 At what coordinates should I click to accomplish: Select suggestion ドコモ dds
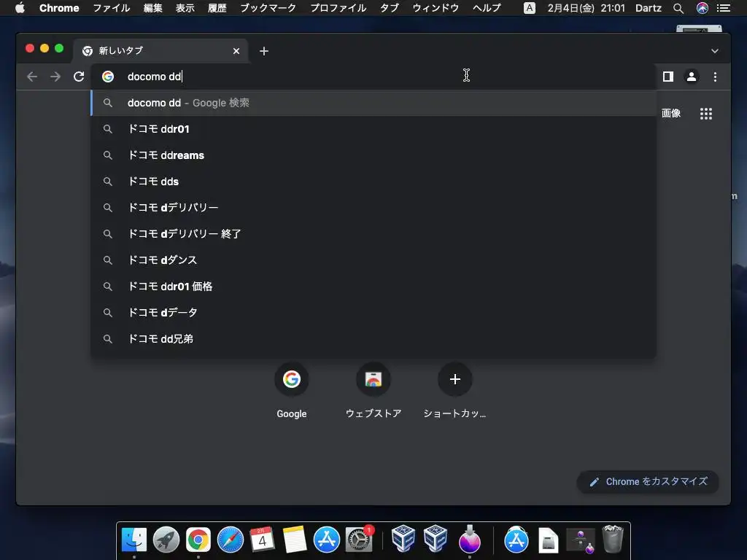click(x=373, y=182)
